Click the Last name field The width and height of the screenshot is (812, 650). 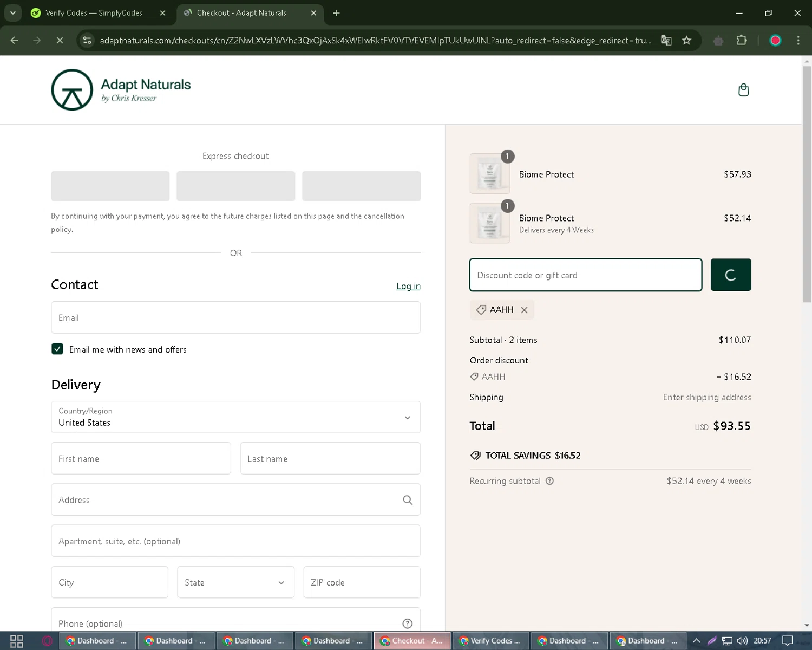330,458
